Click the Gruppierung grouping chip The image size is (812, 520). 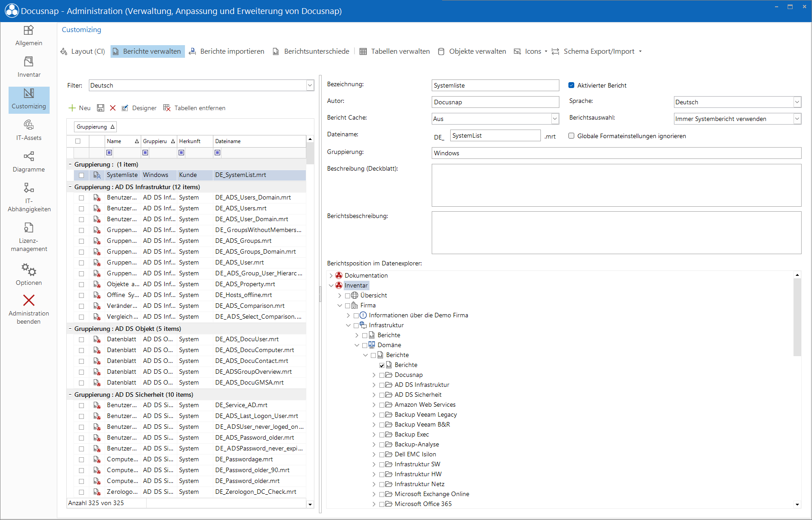point(96,127)
